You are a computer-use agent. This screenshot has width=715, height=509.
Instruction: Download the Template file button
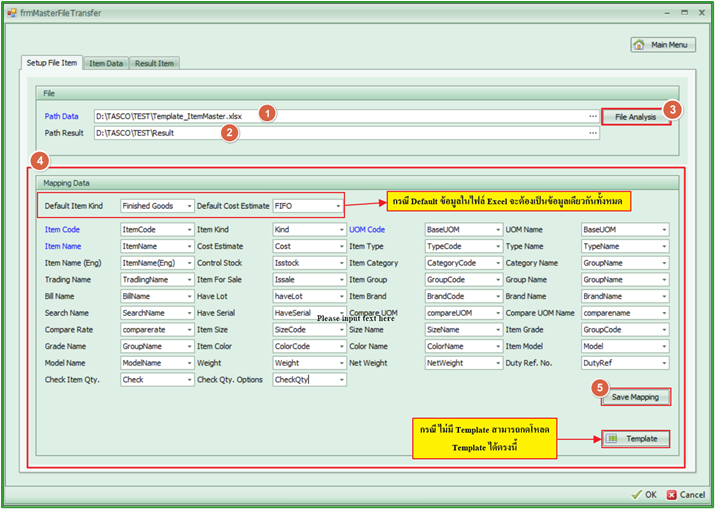[x=635, y=439]
